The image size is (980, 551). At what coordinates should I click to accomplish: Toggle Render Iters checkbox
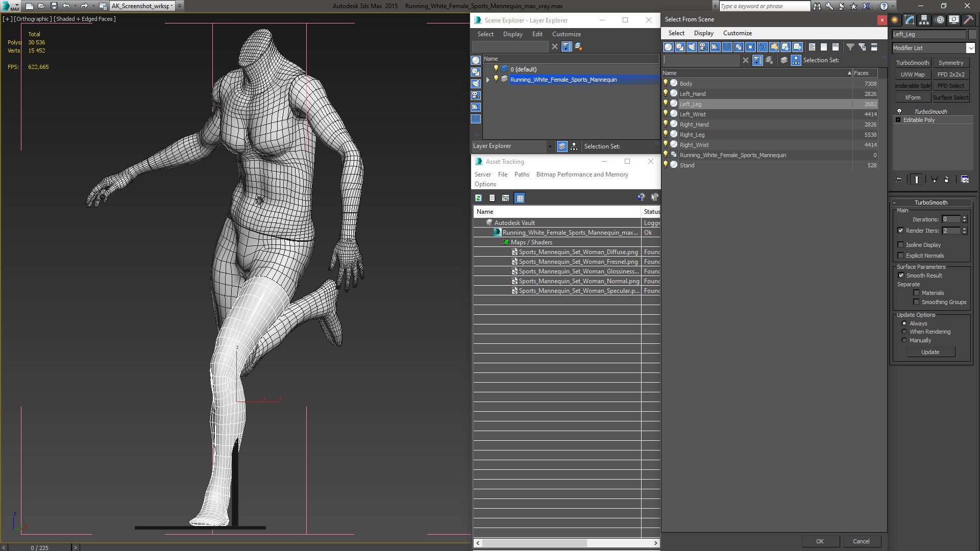point(901,231)
